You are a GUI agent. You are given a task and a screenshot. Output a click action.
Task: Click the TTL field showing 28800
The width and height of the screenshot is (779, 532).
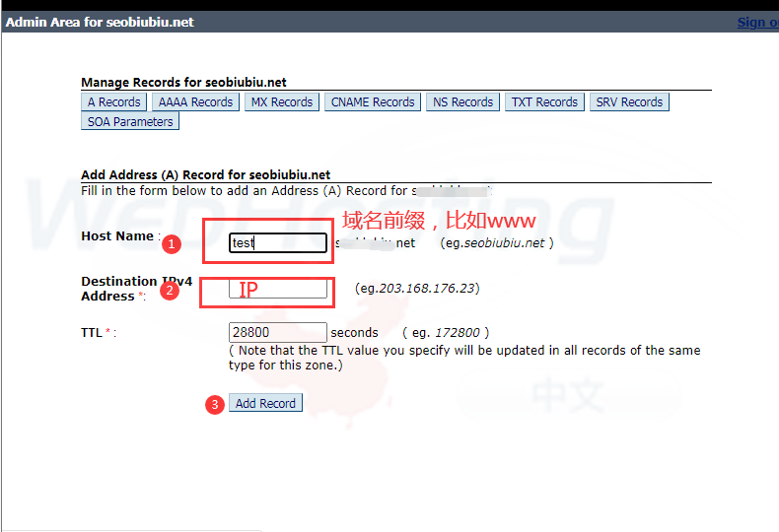click(x=277, y=333)
